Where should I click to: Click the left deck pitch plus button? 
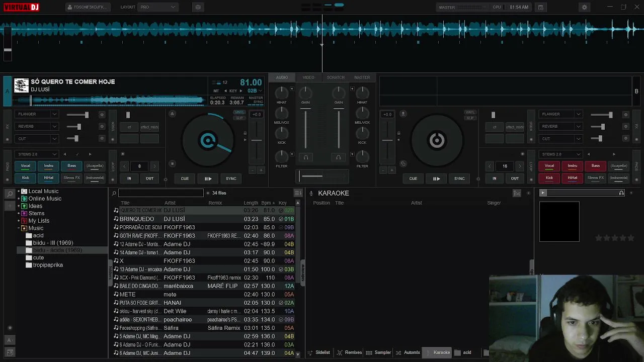(261, 170)
